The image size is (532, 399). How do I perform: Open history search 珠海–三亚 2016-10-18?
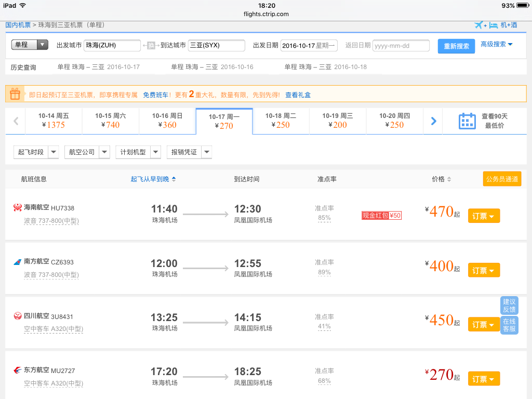coord(326,67)
